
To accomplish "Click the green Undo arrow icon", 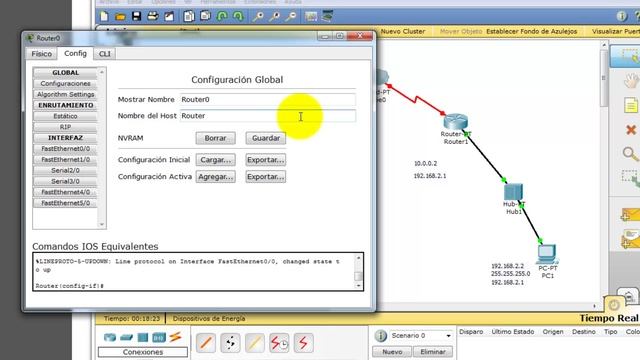I will click(x=222, y=16).
